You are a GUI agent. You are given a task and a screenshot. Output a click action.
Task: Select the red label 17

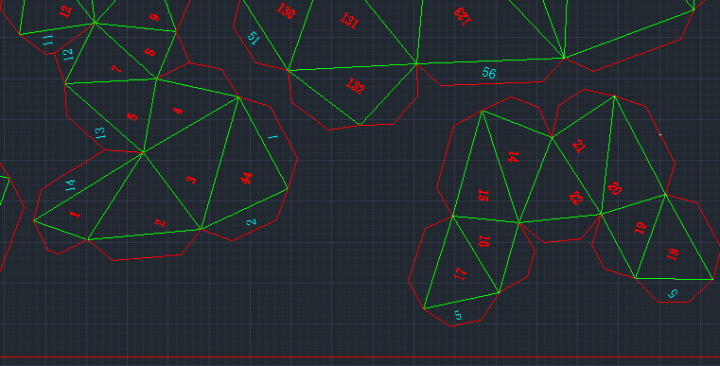(x=461, y=274)
